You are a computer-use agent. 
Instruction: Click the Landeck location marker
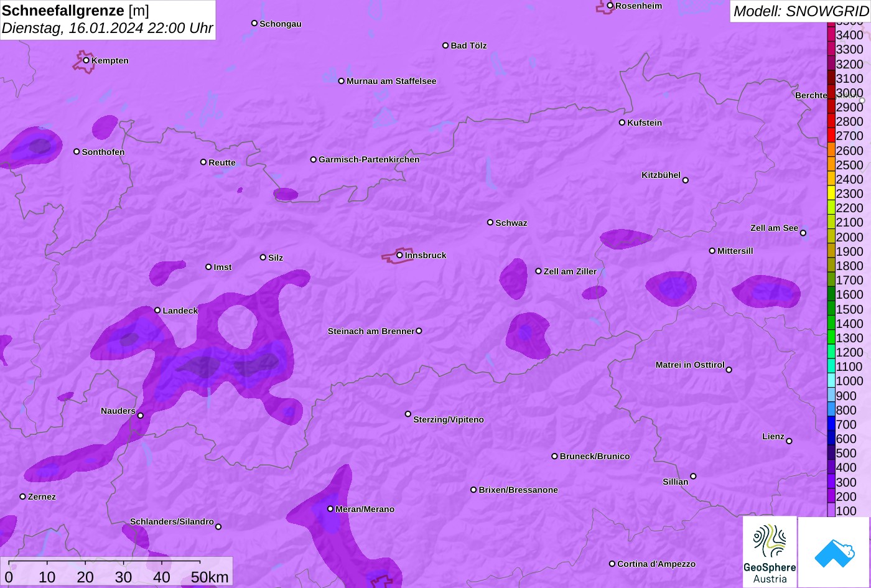[x=157, y=310]
